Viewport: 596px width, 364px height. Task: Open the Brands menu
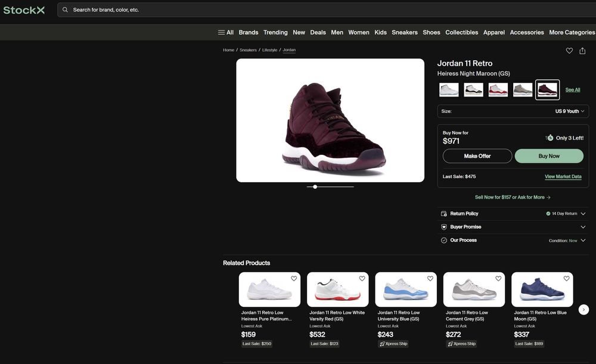[248, 32]
